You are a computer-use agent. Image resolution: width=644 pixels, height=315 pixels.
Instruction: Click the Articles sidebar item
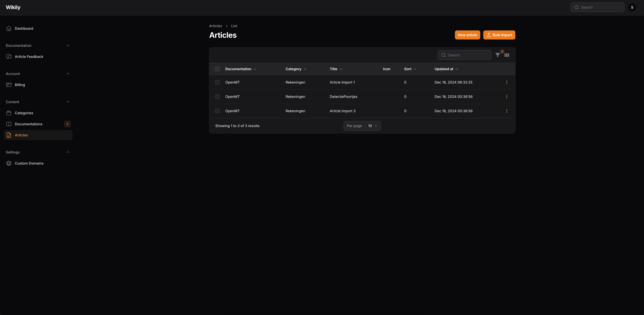38,135
